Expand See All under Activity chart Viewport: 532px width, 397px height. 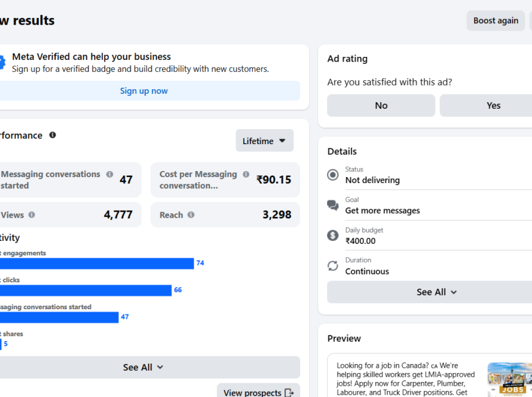tap(143, 367)
